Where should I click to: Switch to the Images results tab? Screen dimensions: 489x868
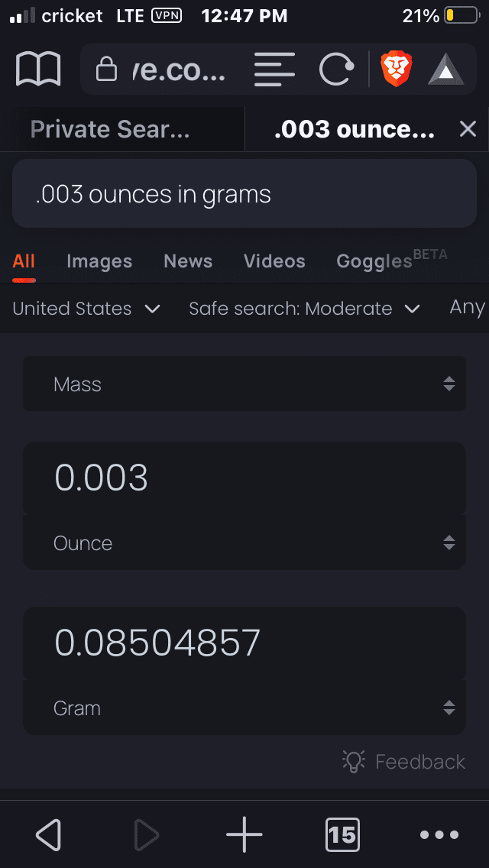99,261
